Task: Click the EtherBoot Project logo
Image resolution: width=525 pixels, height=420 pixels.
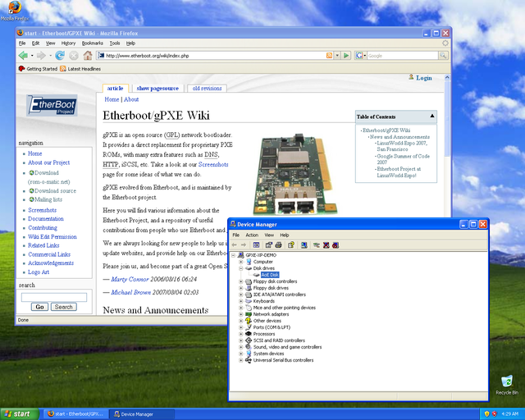Action: [52, 105]
